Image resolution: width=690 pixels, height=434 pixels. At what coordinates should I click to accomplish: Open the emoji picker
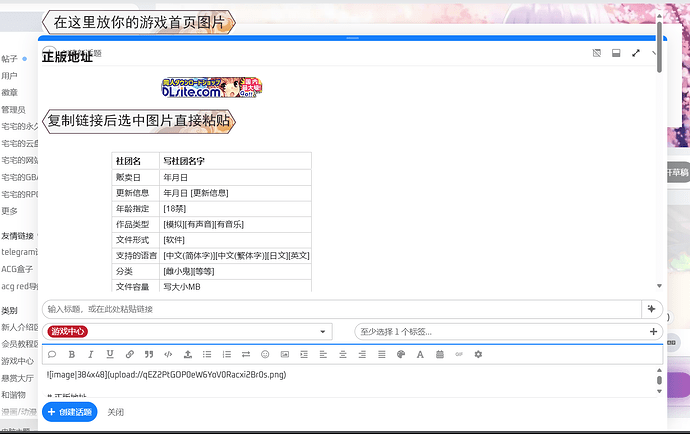click(265, 354)
